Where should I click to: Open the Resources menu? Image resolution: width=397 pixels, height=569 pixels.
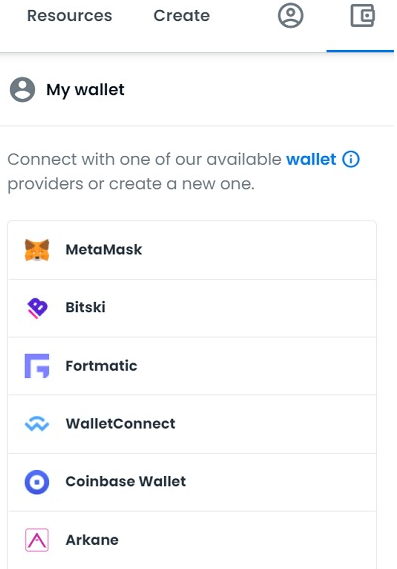coord(70,16)
